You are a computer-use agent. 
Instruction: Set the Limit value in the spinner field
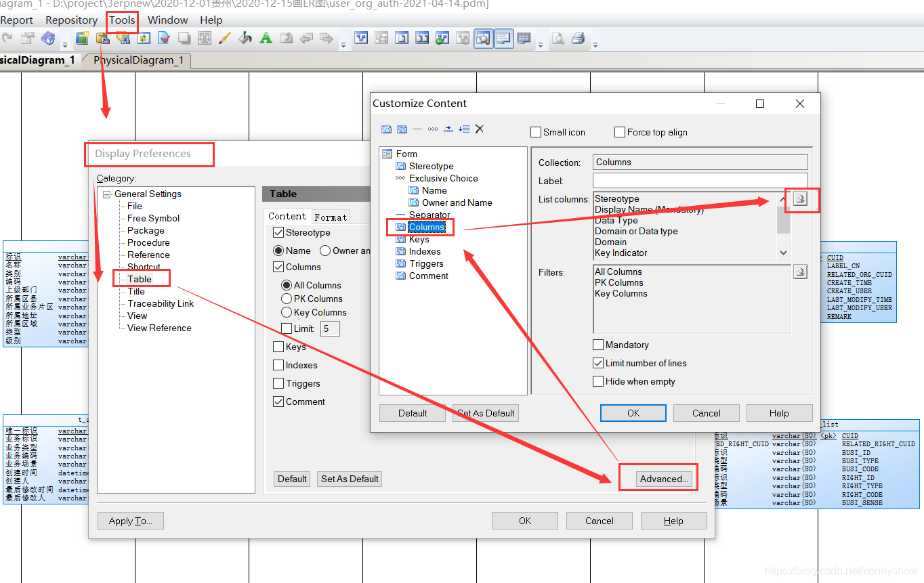point(329,328)
